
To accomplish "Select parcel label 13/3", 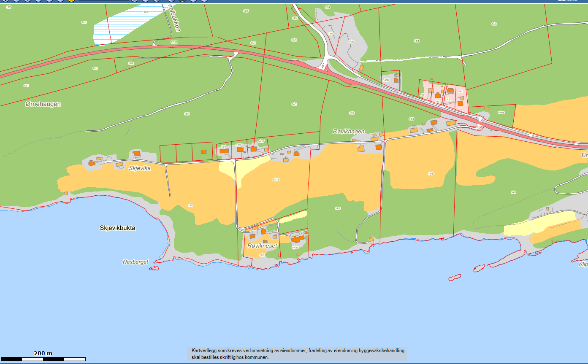I will (238, 145).
